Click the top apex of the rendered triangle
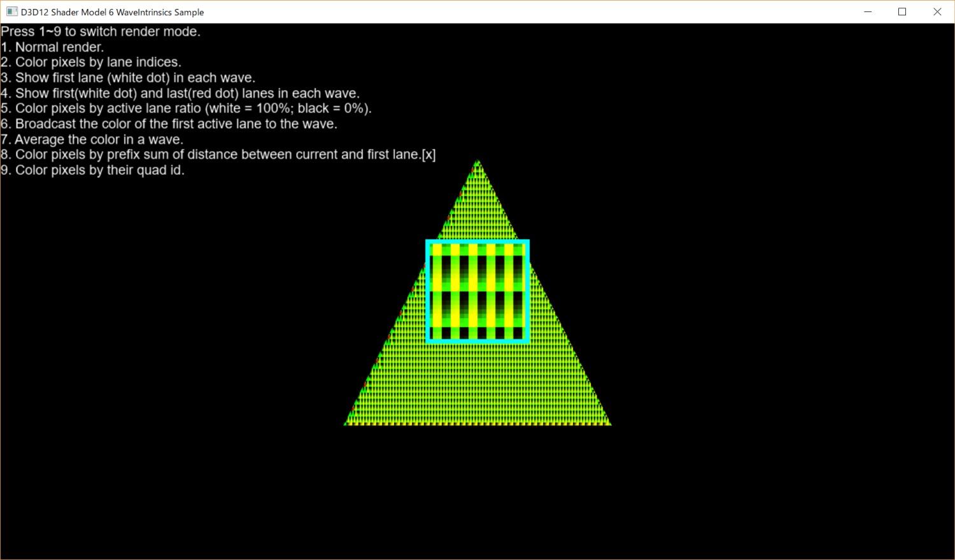 478,162
